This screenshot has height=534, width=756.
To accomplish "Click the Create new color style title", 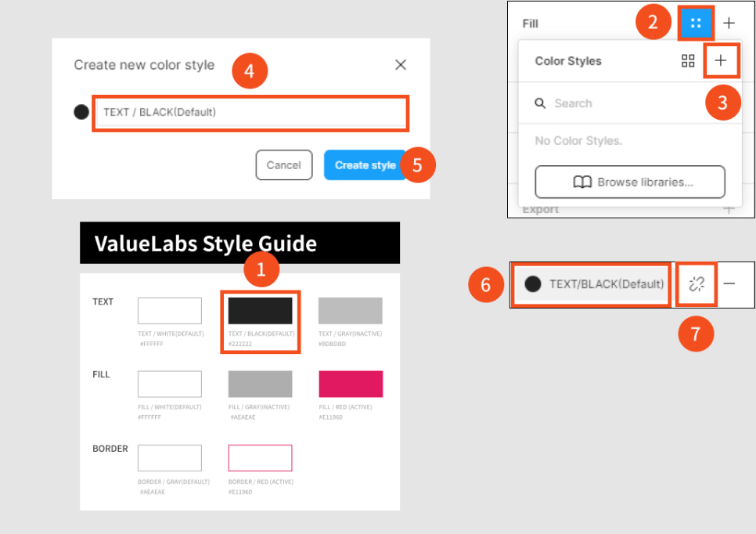I will [144, 65].
